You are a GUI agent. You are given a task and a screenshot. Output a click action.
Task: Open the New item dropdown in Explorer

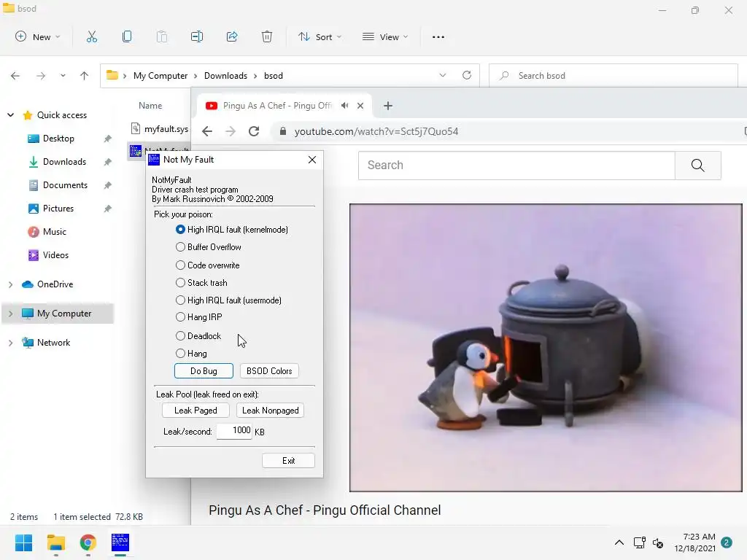coord(38,36)
